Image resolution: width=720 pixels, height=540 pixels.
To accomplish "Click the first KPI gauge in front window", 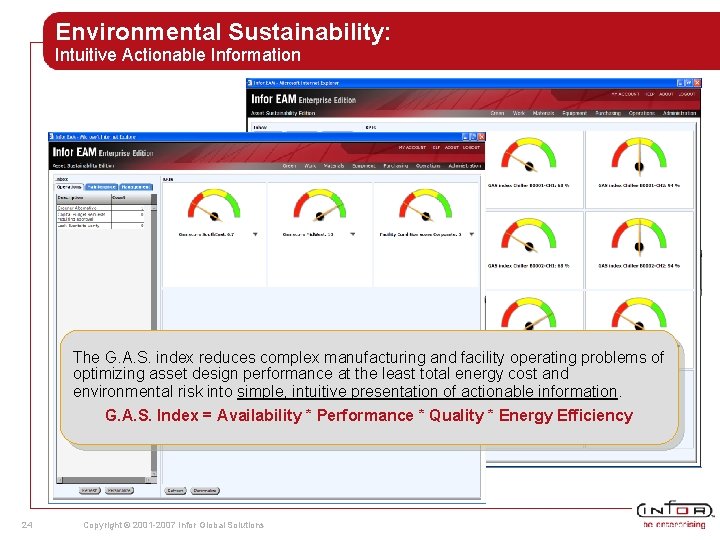I will click(214, 204).
